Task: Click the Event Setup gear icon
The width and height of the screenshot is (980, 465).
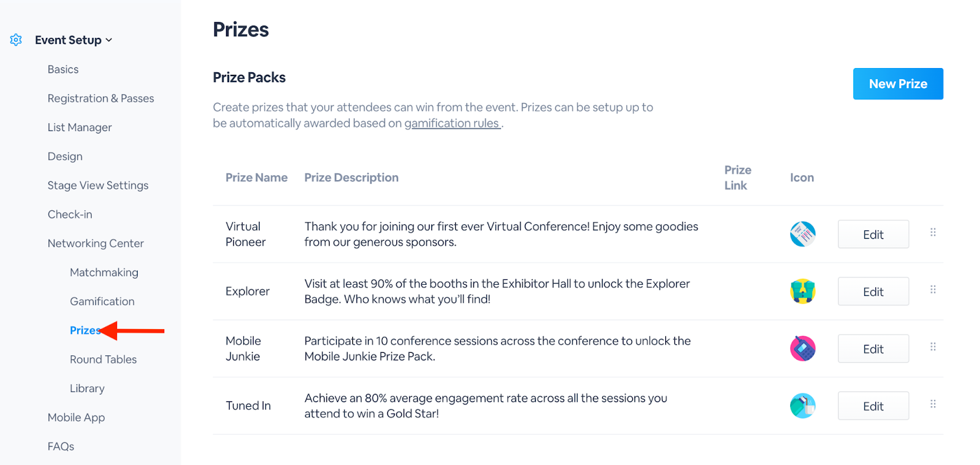Action: (16, 40)
